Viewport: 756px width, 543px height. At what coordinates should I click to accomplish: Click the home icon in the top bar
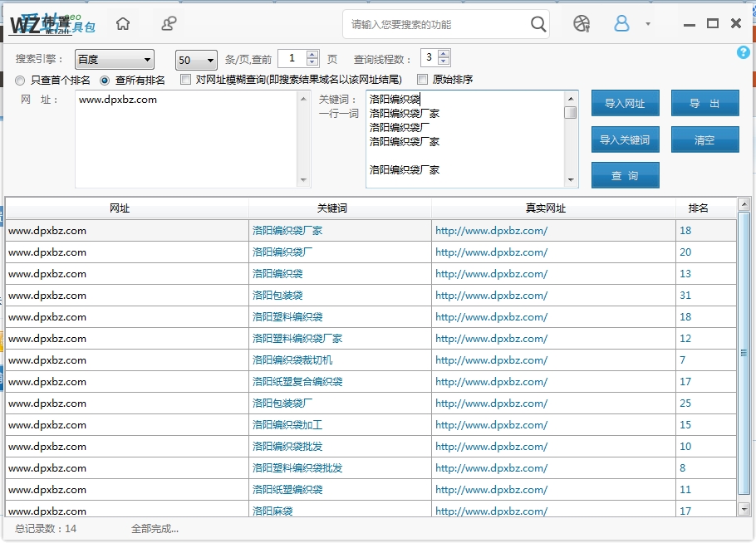(123, 24)
